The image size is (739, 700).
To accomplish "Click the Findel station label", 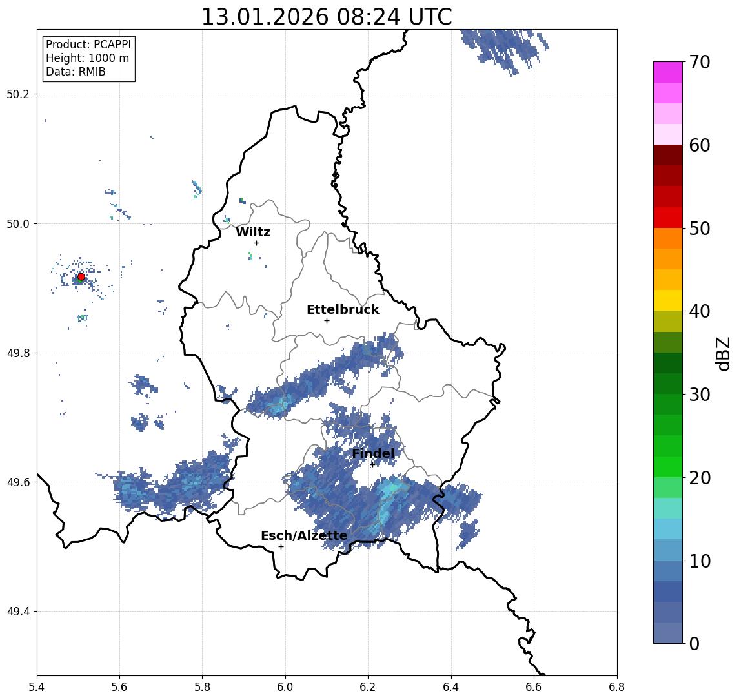I will click(373, 453).
